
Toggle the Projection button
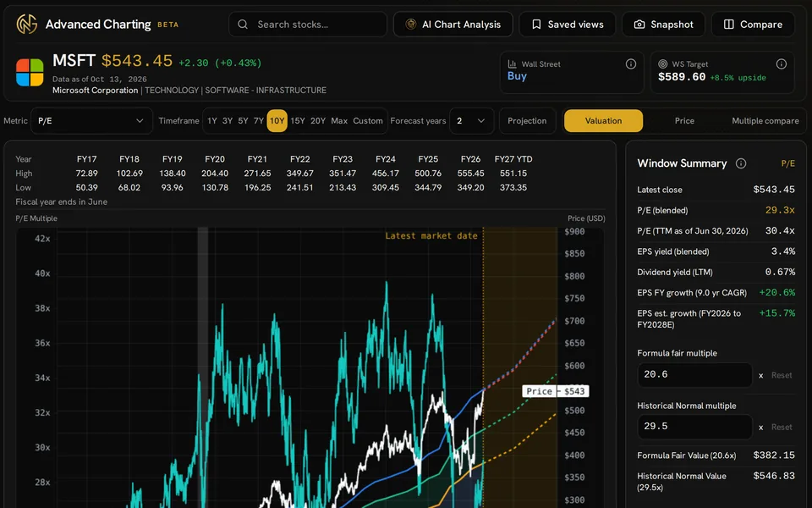(x=527, y=121)
